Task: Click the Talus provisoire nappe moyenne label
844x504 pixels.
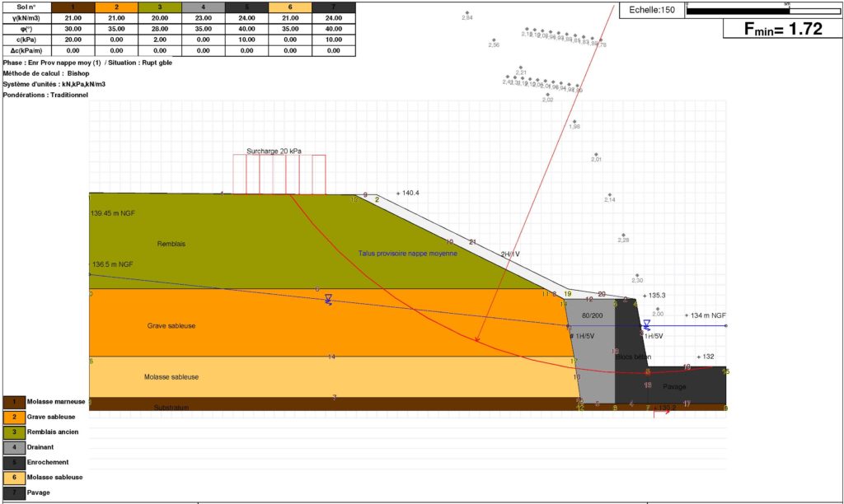Action: tap(407, 254)
